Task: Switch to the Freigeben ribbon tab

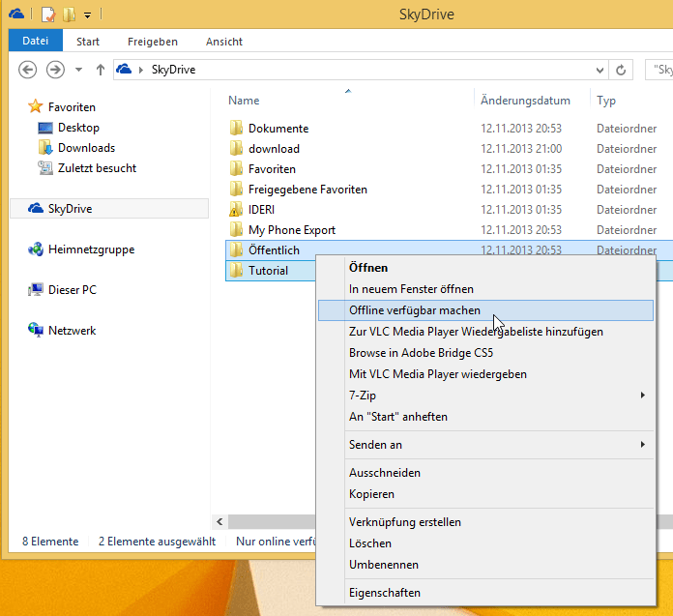Action: [153, 42]
